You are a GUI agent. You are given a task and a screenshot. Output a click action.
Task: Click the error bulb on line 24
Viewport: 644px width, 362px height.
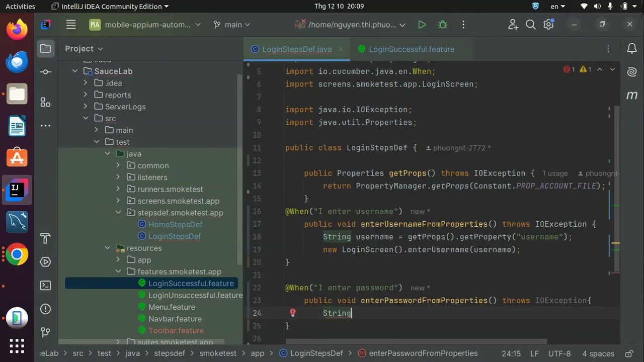pos(292,313)
